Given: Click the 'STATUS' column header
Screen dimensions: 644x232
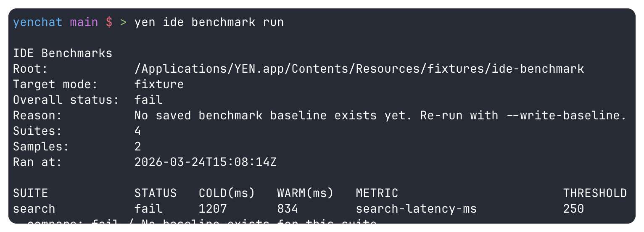Looking at the screenshot, I should coord(156,193).
